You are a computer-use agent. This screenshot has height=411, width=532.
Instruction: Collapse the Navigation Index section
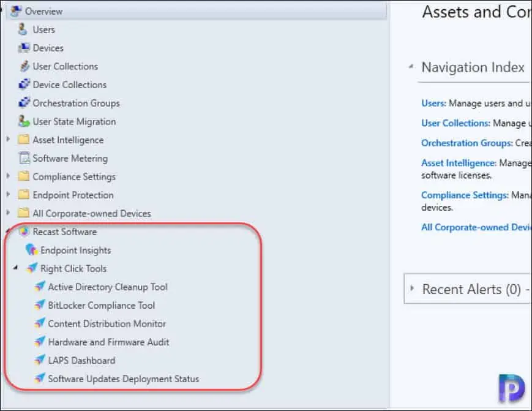click(x=411, y=67)
